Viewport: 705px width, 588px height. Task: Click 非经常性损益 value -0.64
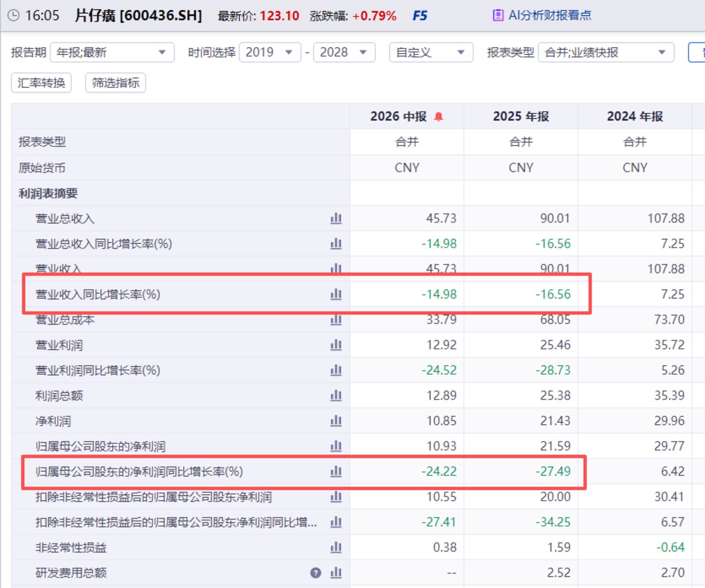point(670,547)
